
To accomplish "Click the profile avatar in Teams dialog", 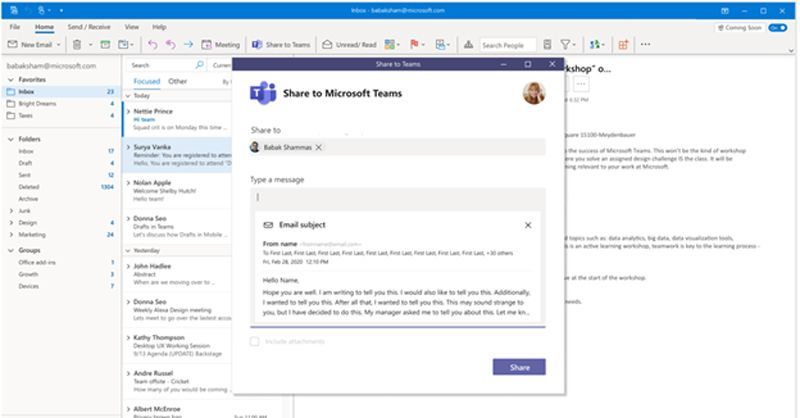I will pos(534,93).
